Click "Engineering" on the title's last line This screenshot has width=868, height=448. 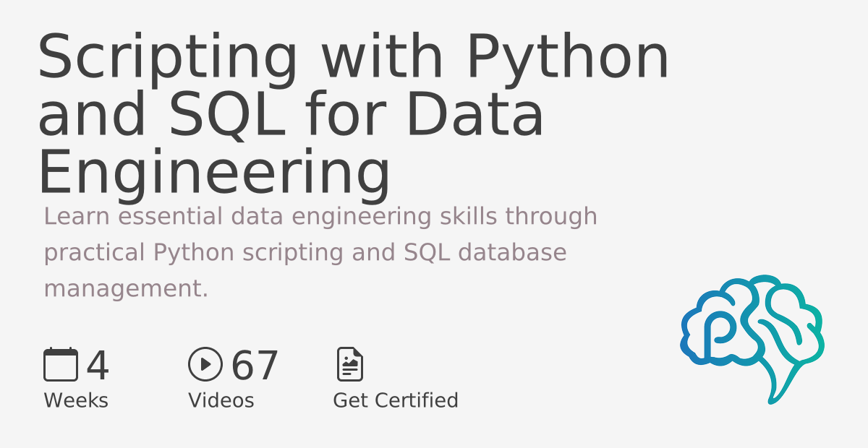(x=214, y=172)
